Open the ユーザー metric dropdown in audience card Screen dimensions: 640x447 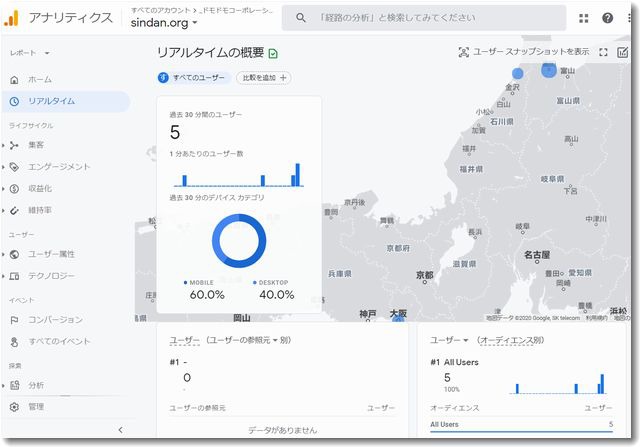(x=449, y=340)
